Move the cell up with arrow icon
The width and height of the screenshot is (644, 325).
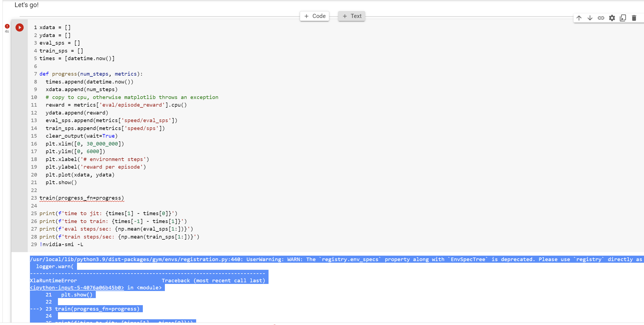click(x=579, y=18)
